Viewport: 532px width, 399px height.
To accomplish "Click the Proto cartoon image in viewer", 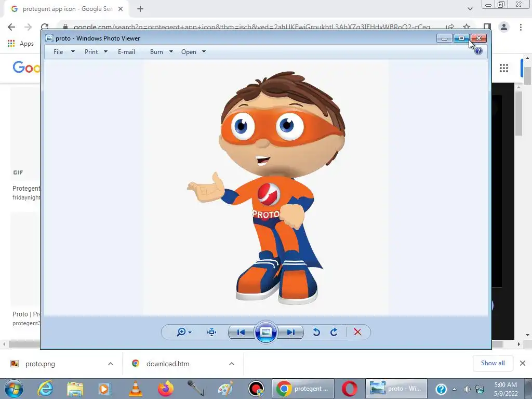I will coord(266,188).
